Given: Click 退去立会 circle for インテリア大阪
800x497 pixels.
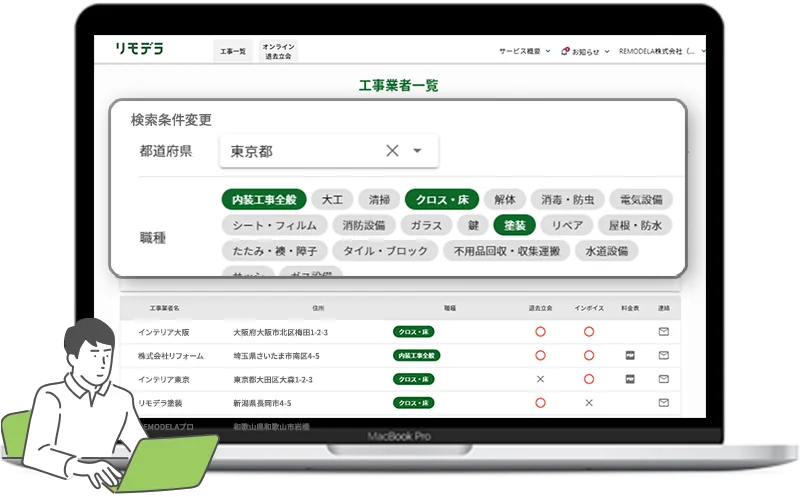Looking at the screenshot, I should [x=540, y=332].
